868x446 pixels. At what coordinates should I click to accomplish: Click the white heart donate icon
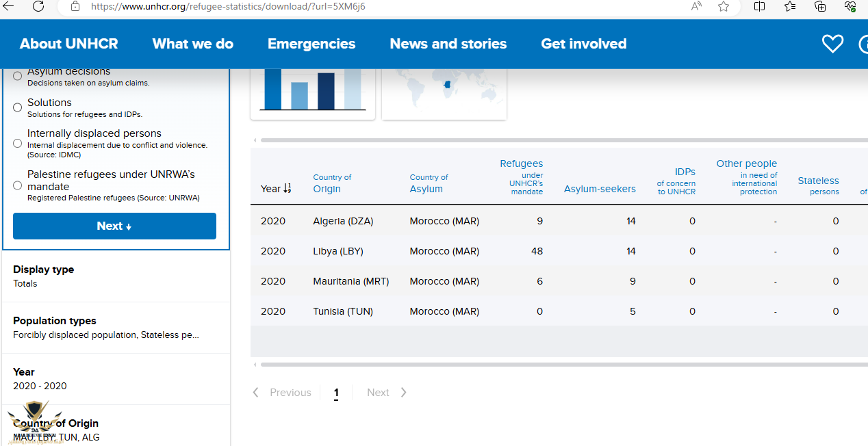point(832,44)
